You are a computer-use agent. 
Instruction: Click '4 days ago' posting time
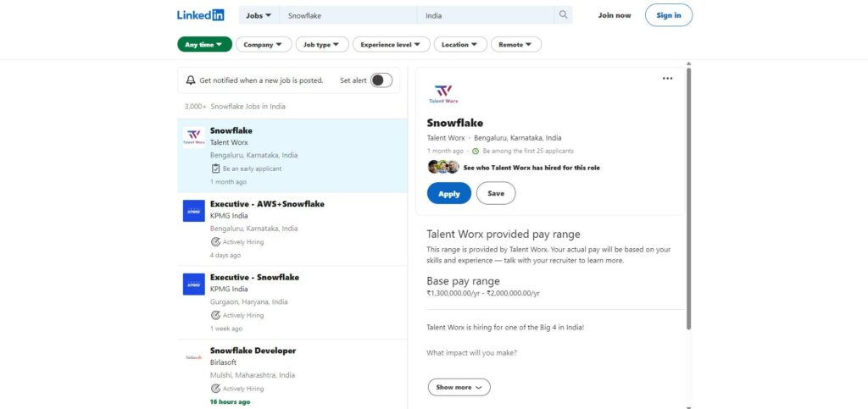tap(225, 256)
